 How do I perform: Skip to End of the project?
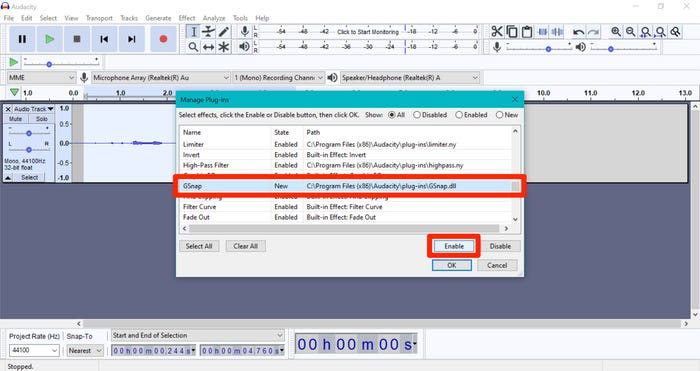click(x=131, y=39)
